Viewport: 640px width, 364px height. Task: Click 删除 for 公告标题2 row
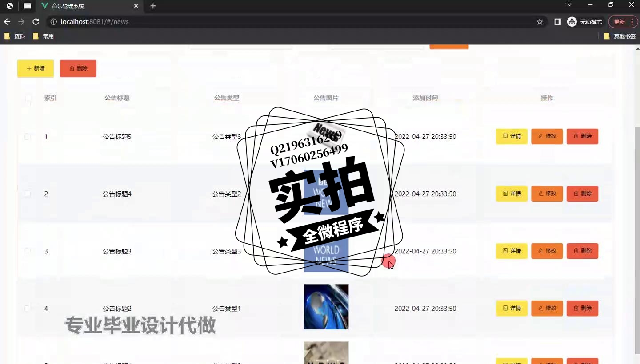click(582, 308)
